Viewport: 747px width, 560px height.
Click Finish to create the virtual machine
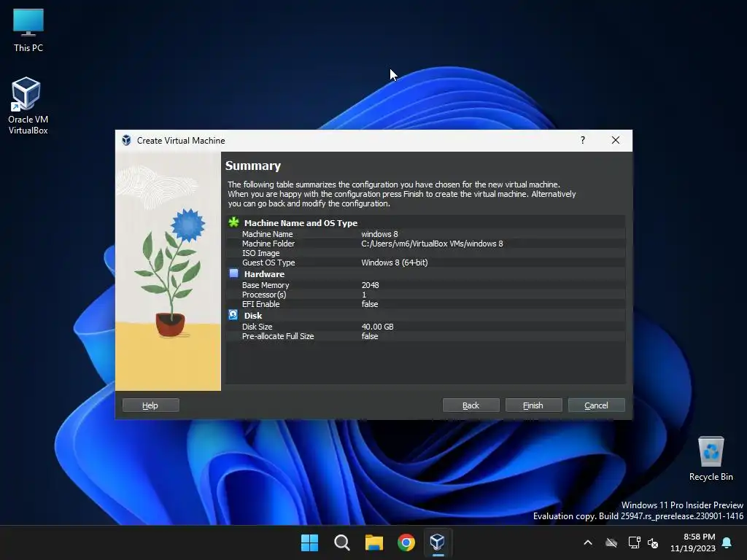pos(533,405)
